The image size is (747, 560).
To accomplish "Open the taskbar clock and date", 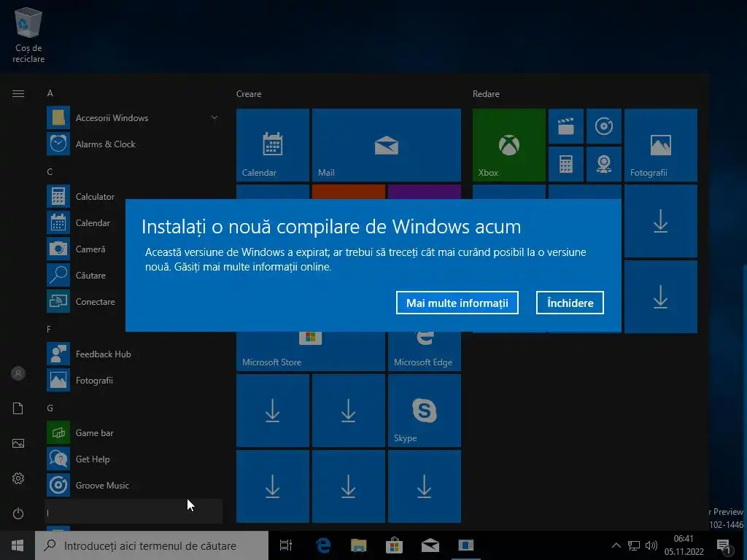I will (x=684, y=545).
